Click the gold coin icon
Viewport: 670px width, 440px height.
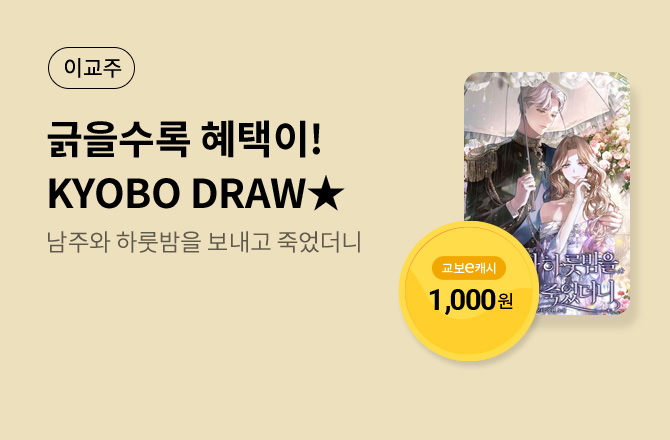[x=469, y=291]
